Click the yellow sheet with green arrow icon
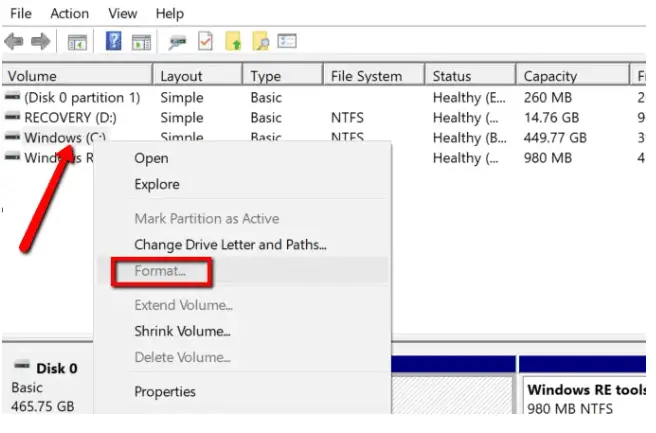The height and width of the screenshot is (433, 656). [x=233, y=41]
